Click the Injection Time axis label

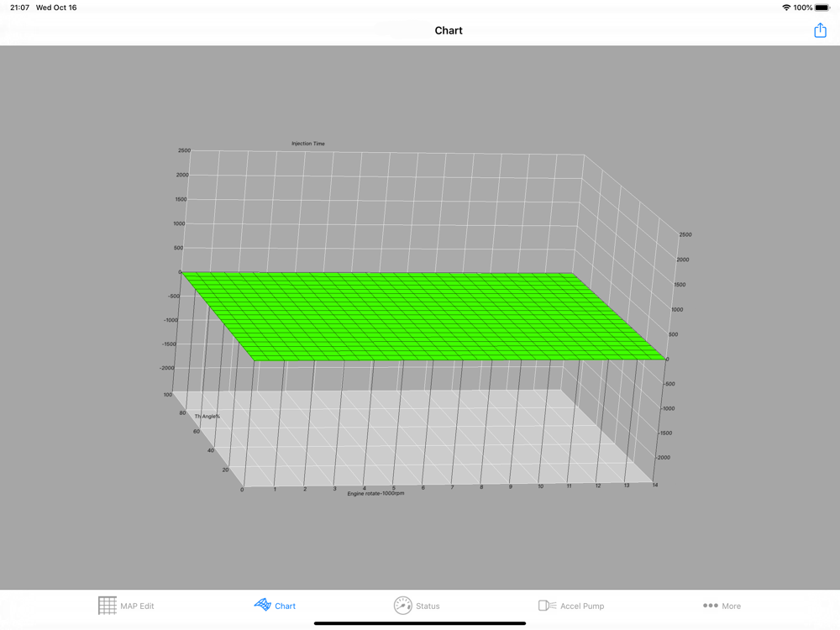coord(308,144)
